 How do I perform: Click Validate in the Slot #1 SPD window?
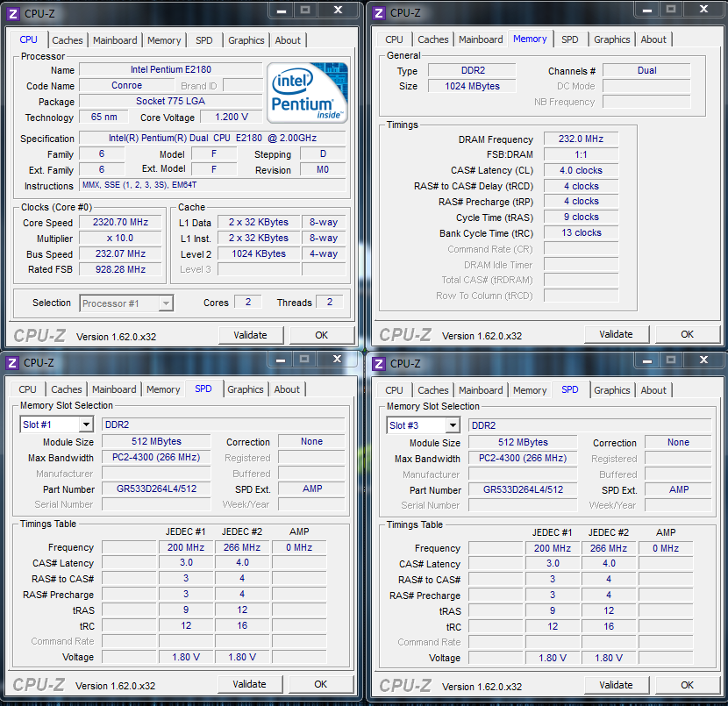click(x=249, y=684)
